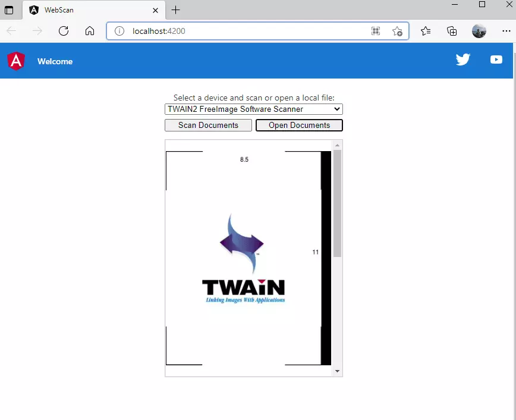
Task: Go to the browser home page
Action: [x=90, y=31]
